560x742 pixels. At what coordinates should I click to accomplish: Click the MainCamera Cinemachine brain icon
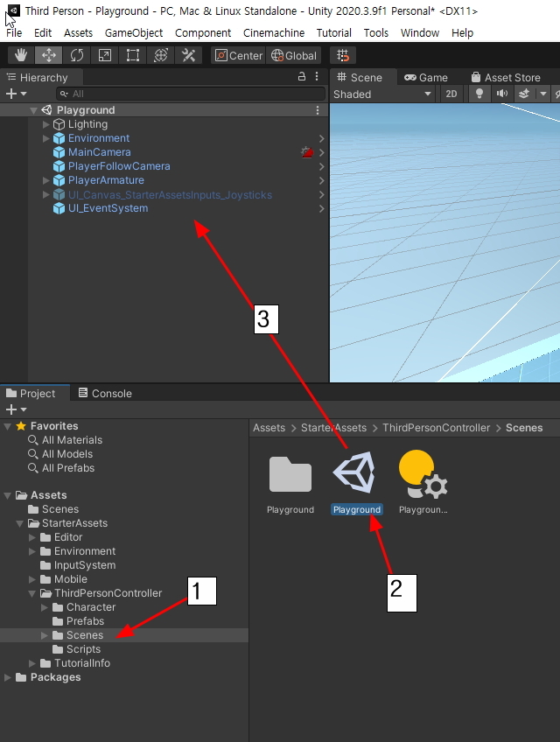(x=307, y=152)
